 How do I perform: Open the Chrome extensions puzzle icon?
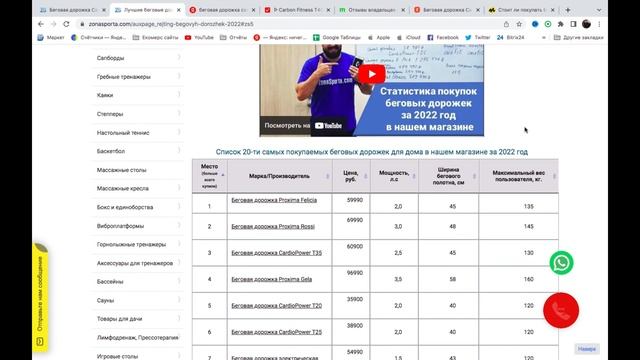click(561, 24)
